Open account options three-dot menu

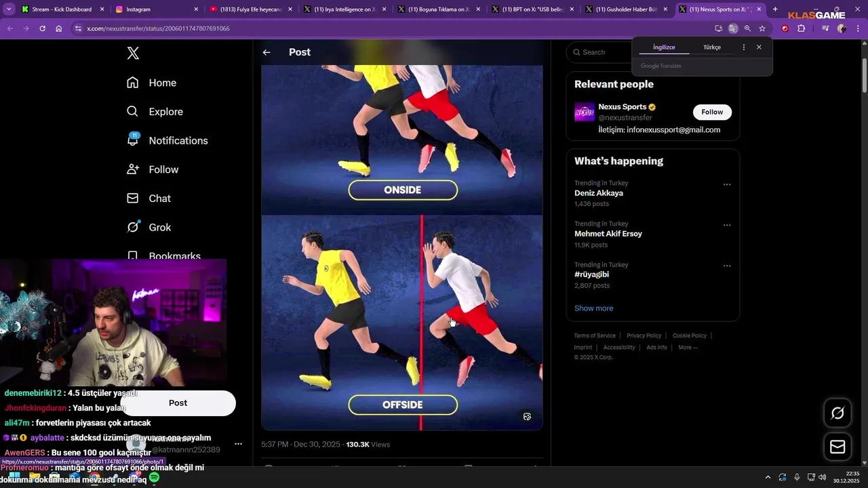click(x=238, y=444)
